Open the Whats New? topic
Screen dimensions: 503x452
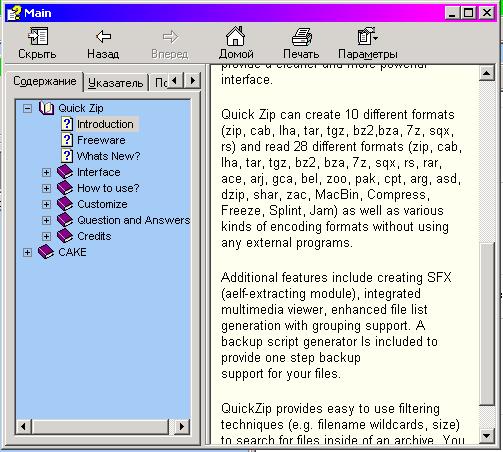108,156
